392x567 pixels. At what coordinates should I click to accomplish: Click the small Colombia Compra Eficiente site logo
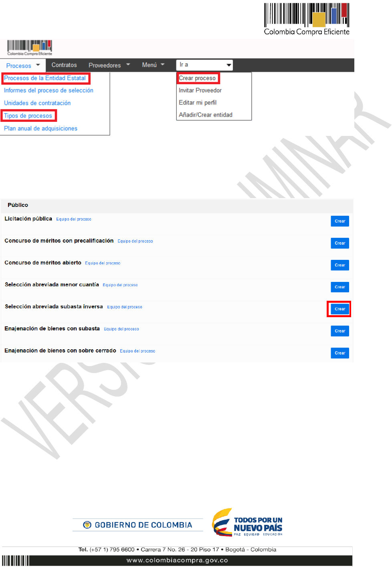pos(30,48)
